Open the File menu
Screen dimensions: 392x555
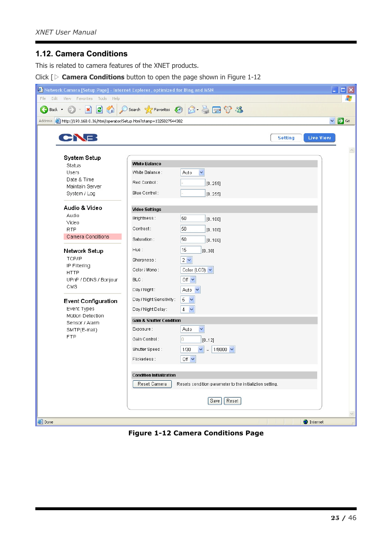43,99
